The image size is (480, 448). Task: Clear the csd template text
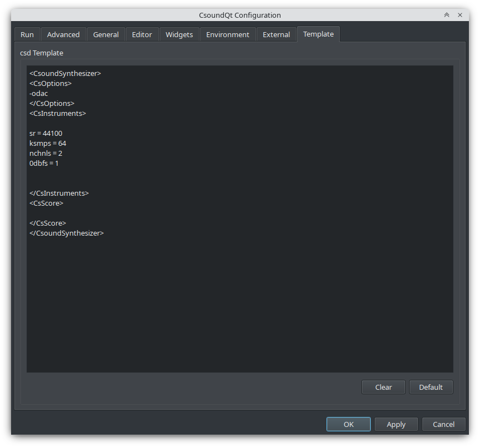384,388
